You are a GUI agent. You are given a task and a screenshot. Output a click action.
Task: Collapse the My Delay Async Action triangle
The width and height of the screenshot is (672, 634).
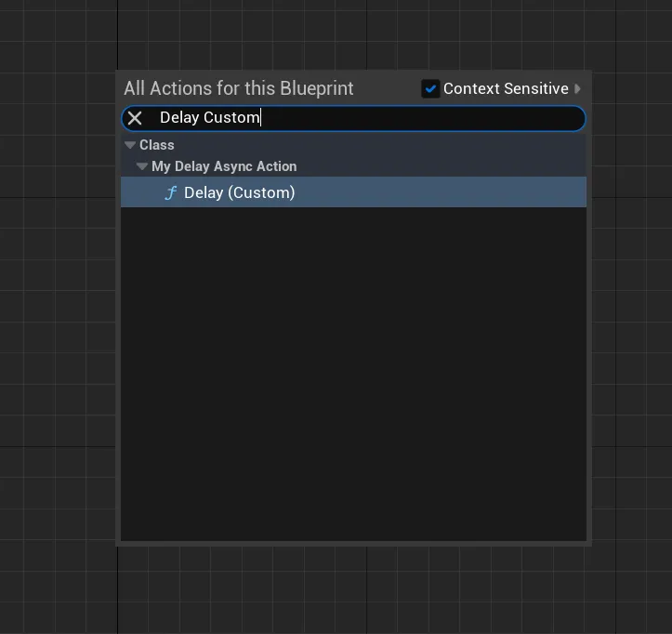(x=142, y=166)
